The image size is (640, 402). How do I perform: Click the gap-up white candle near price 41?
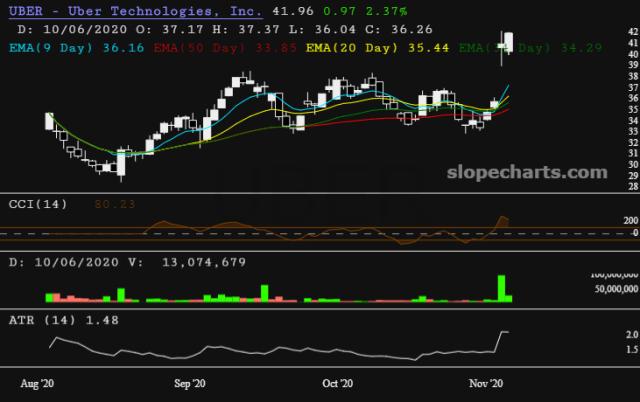click(508, 42)
